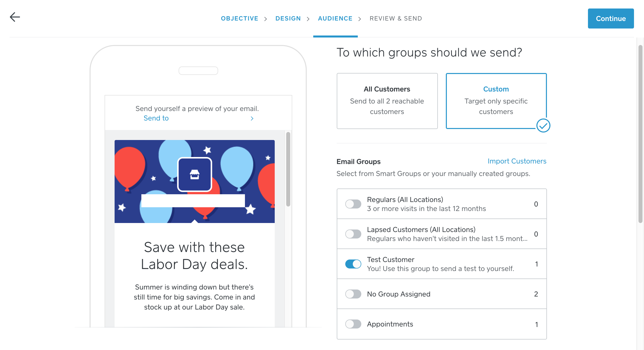Click the back arrow icon
644x350 pixels.
(15, 17)
